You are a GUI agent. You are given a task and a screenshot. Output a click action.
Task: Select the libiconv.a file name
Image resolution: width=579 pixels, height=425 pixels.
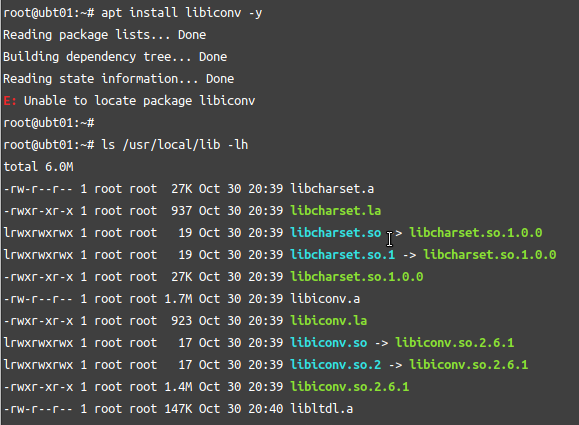point(325,298)
